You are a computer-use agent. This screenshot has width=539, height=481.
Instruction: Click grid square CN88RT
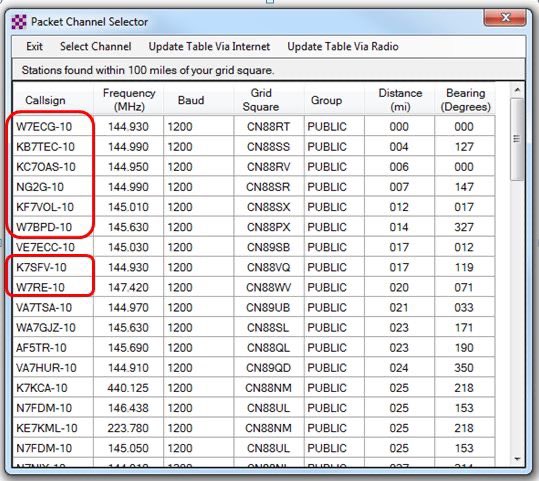(268, 127)
